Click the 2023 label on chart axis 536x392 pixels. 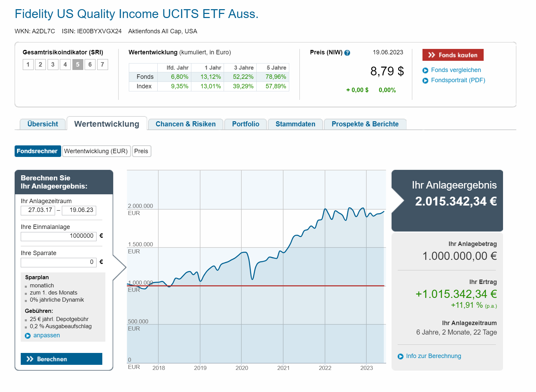366,368
